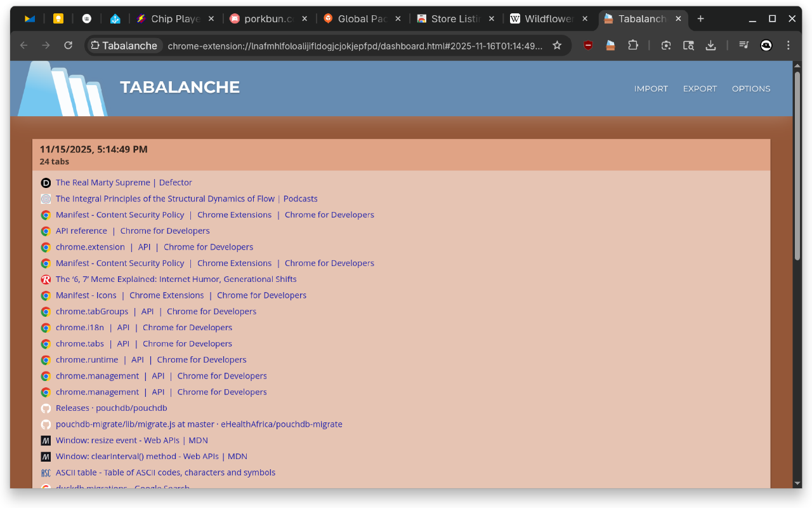Close the Chip Player tab
The height and width of the screenshot is (508, 812).
211,19
